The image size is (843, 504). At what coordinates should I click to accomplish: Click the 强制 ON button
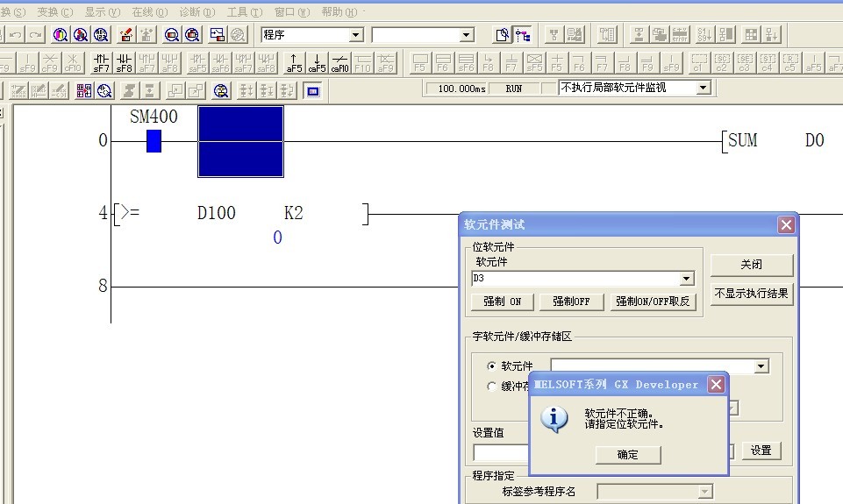[502, 302]
